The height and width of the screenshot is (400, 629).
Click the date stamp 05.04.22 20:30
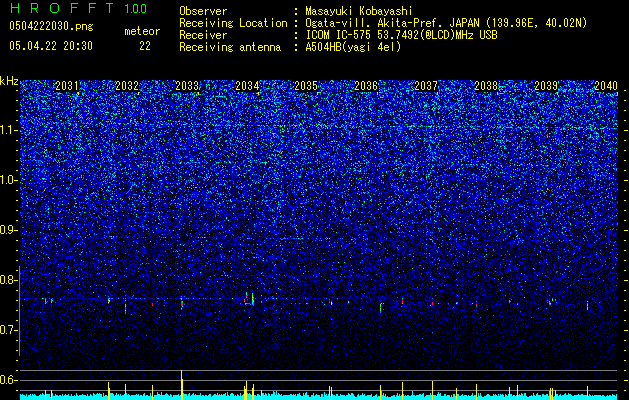(x=51, y=46)
